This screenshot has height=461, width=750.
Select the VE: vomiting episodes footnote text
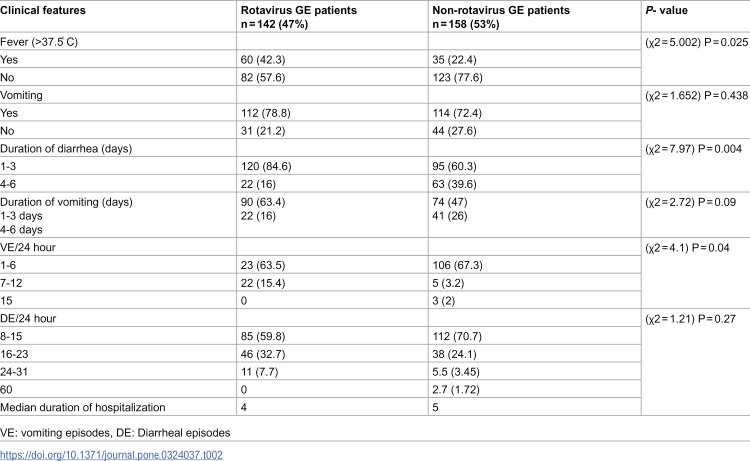(55, 433)
